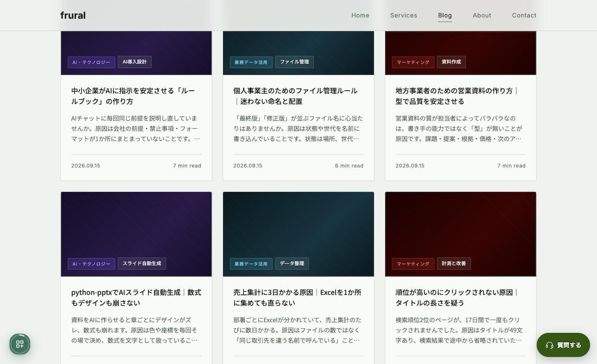Open article 個人事業主のためのファイル管理ルール title

point(296,96)
